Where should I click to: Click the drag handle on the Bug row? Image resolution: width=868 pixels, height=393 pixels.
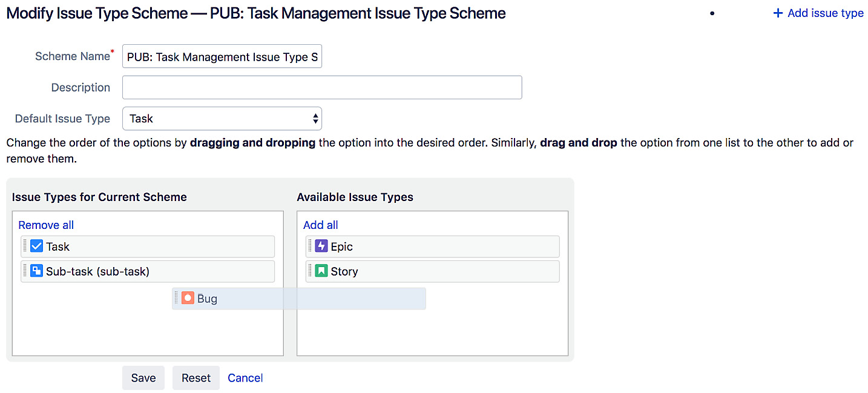(176, 298)
